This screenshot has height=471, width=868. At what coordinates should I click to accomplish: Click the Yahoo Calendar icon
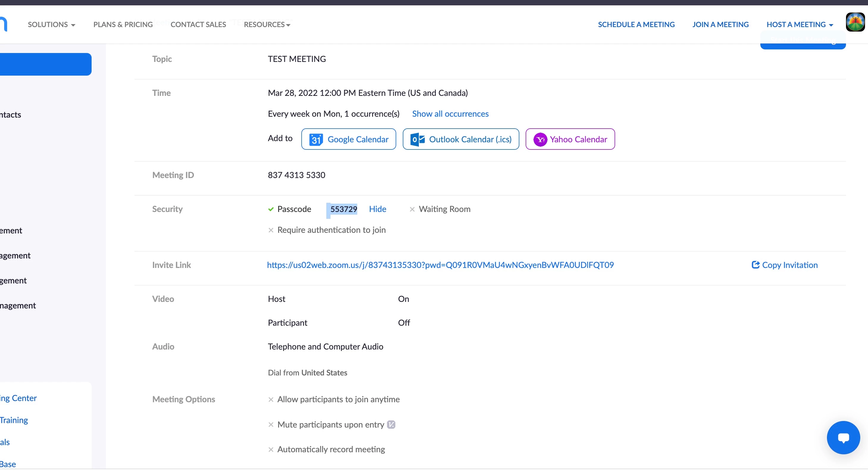coord(540,139)
